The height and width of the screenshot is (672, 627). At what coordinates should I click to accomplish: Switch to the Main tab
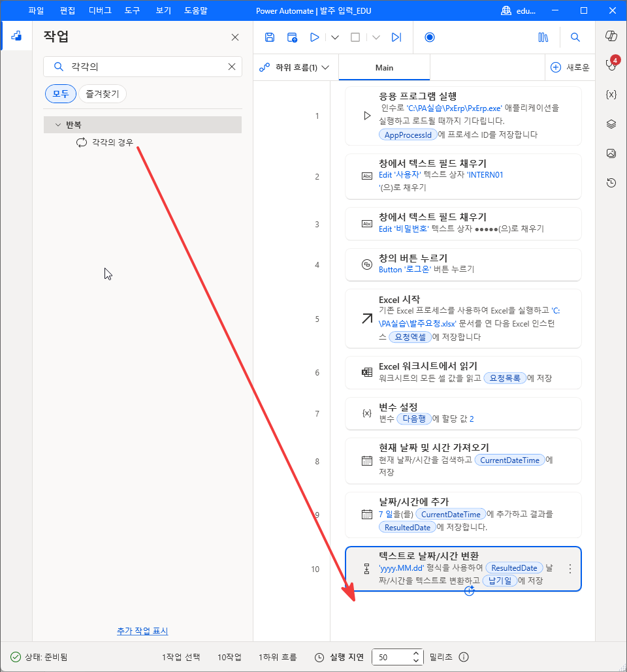[384, 67]
